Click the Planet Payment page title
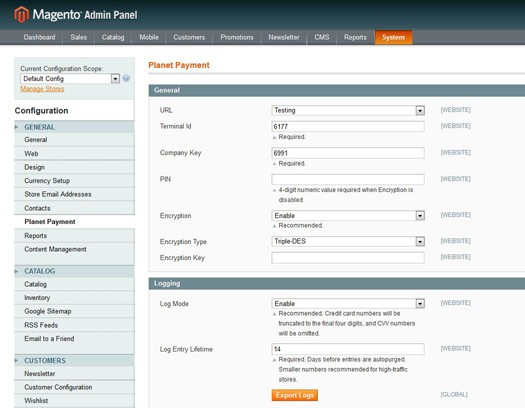This screenshot has height=408, width=525. coord(179,65)
